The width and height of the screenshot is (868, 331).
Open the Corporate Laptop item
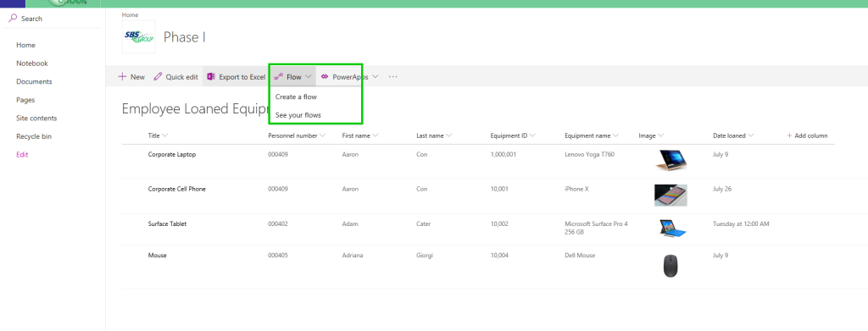[171, 154]
